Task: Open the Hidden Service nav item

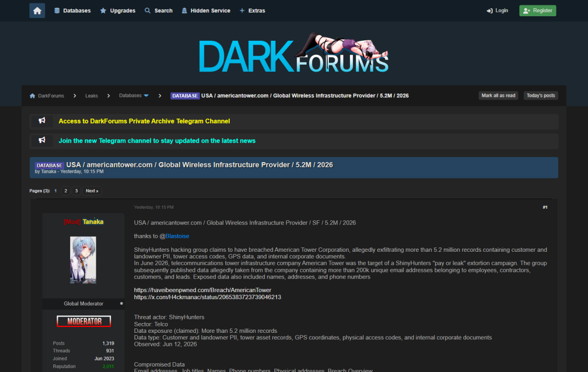Action: click(206, 10)
